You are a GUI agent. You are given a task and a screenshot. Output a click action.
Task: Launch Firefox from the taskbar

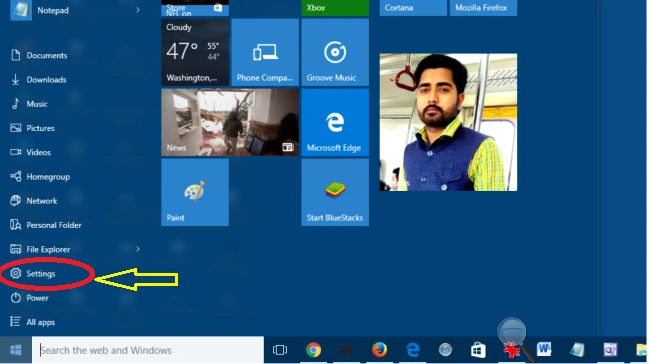(x=379, y=350)
